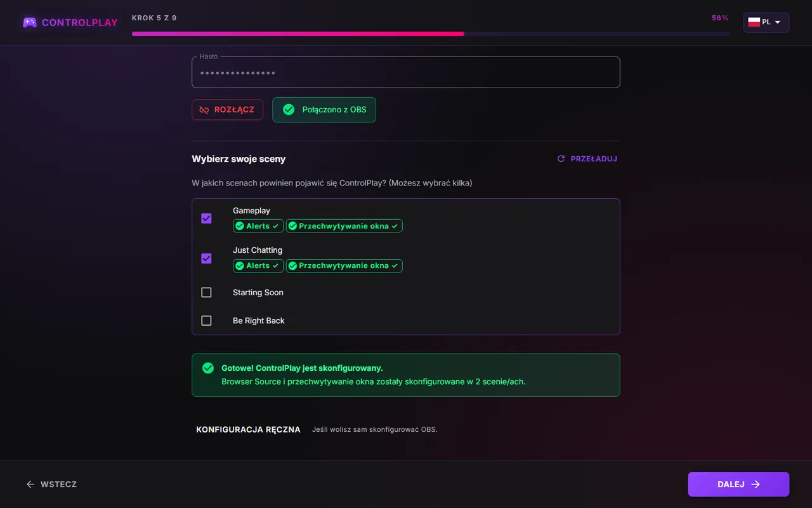
Task: Click the green success check icon in Gotowe banner
Action: (x=208, y=368)
